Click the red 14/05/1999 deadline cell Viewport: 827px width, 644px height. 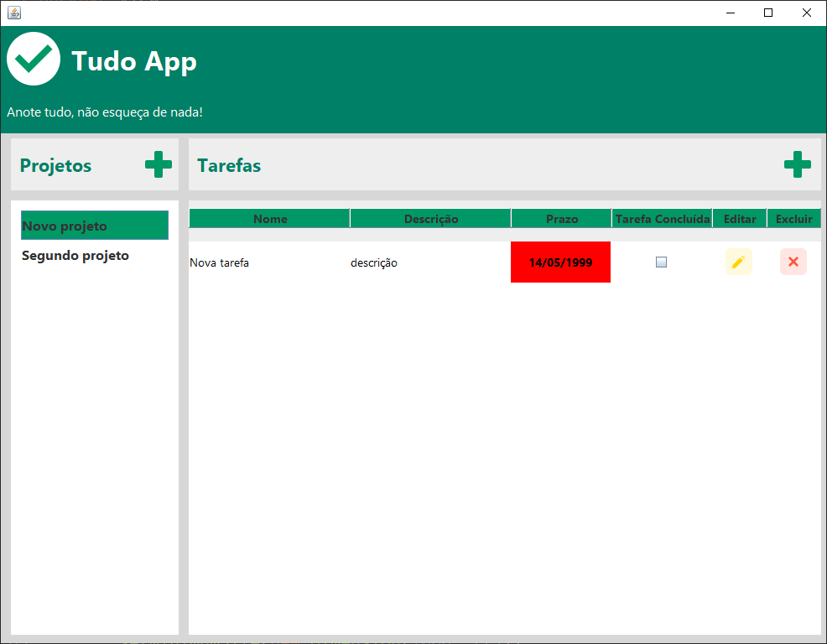pos(560,262)
